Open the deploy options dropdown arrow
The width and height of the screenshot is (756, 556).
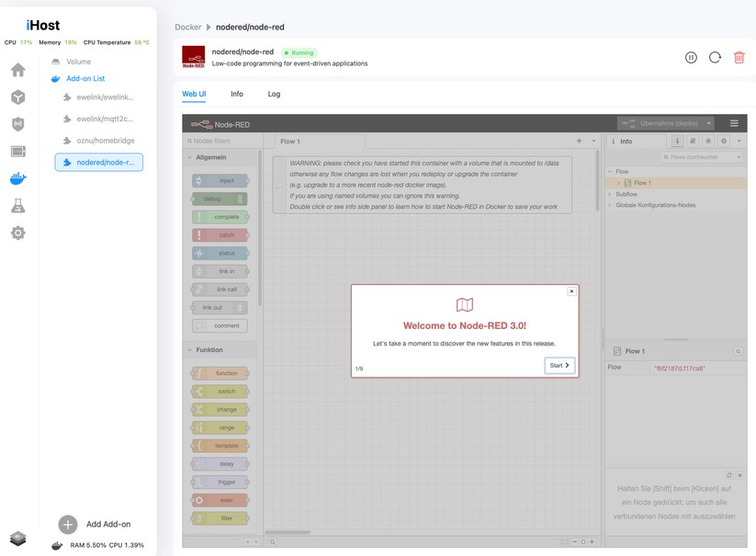tap(708, 123)
